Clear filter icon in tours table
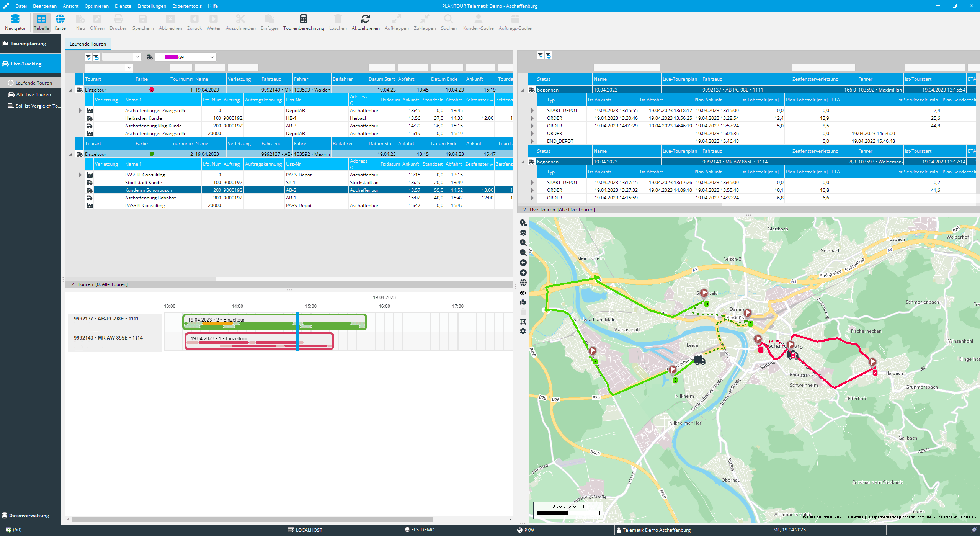Viewport: 980px width, 536px height. pos(96,57)
